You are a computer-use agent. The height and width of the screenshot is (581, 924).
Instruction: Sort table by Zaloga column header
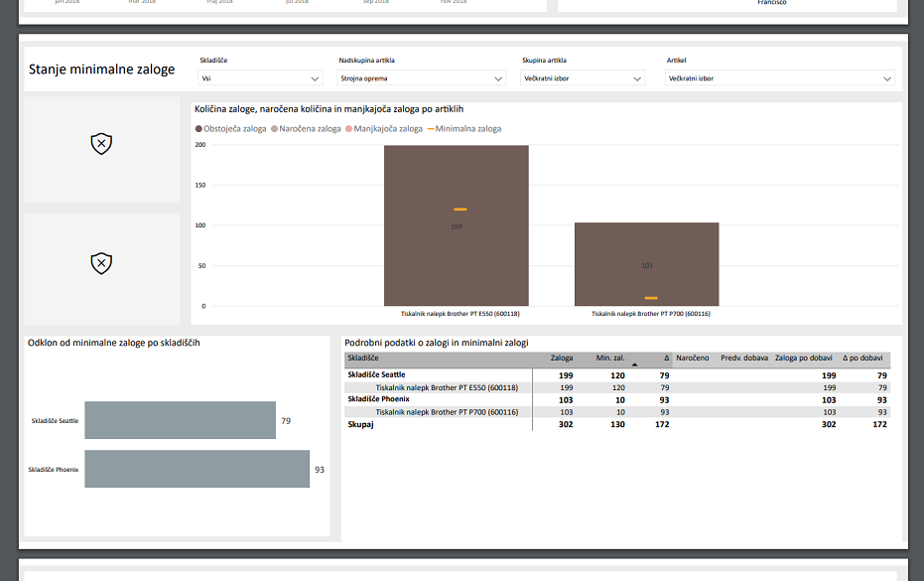coord(562,359)
